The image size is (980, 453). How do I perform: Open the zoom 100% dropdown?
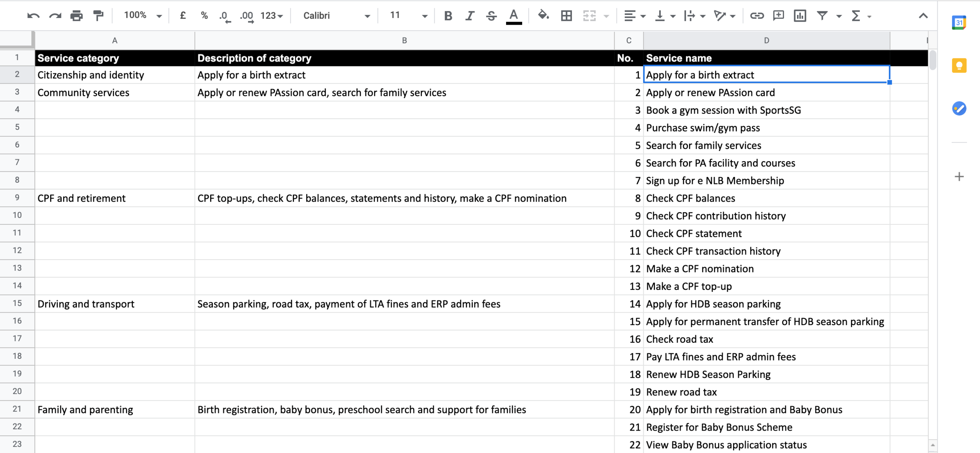[x=143, y=16]
